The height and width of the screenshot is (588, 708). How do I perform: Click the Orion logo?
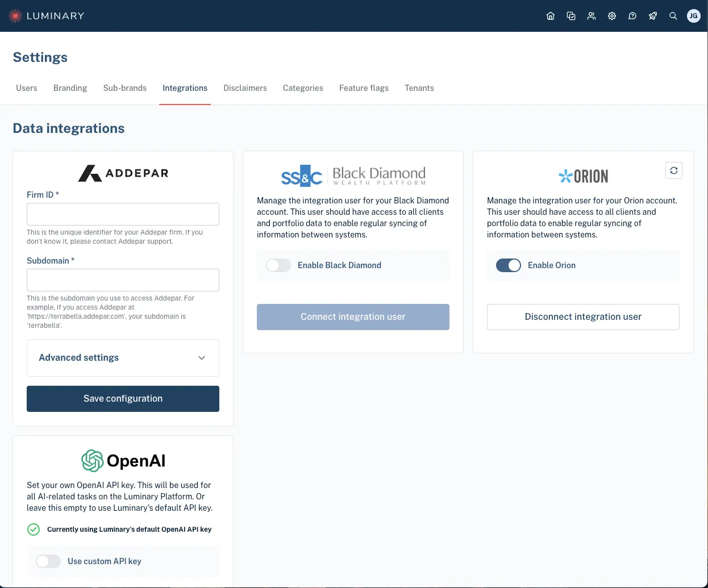(583, 176)
